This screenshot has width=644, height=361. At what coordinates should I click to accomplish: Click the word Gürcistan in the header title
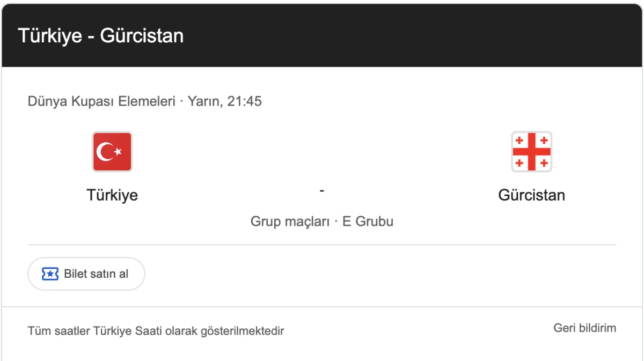click(142, 36)
